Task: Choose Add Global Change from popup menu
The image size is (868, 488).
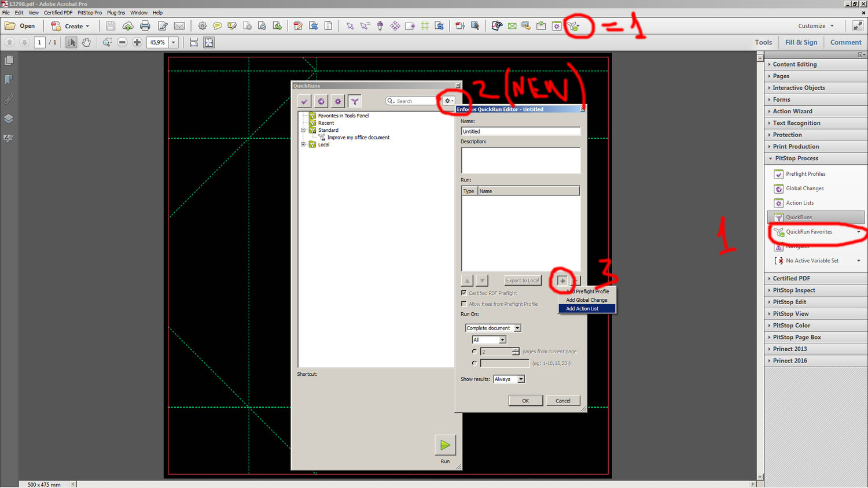Action: tap(587, 300)
